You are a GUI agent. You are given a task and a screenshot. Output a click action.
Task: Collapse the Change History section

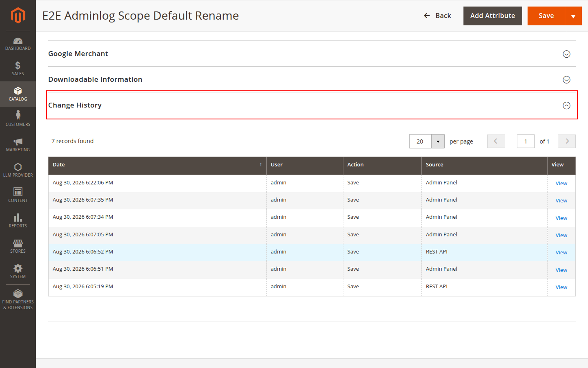(x=312, y=105)
